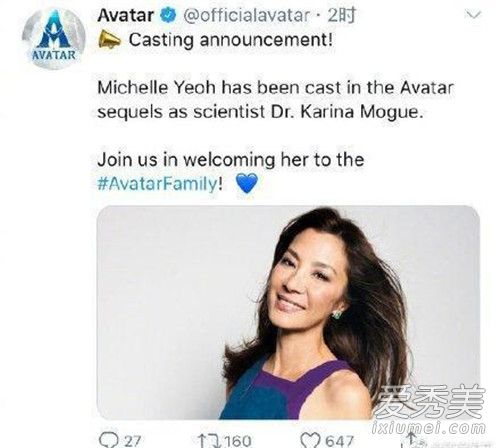Viewport: 500px width, 448px height.
Task: Click the blue heart emoji
Action: pyautogui.click(x=247, y=183)
